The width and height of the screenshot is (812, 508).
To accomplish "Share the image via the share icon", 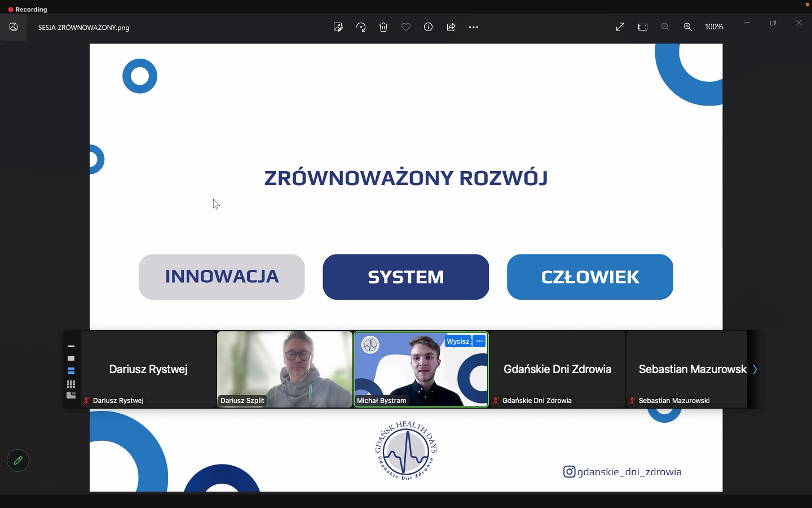I will 451,27.
